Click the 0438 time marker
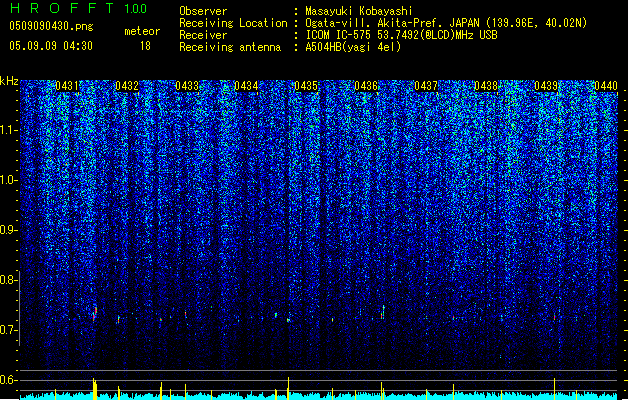This screenshot has height=400, width=629. click(x=486, y=86)
